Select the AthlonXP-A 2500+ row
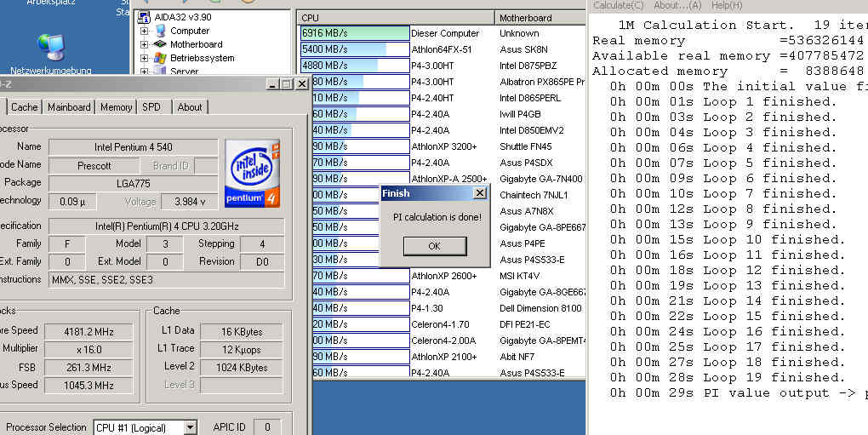Image resolution: width=868 pixels, height=435 pixels. pos(449,179)
